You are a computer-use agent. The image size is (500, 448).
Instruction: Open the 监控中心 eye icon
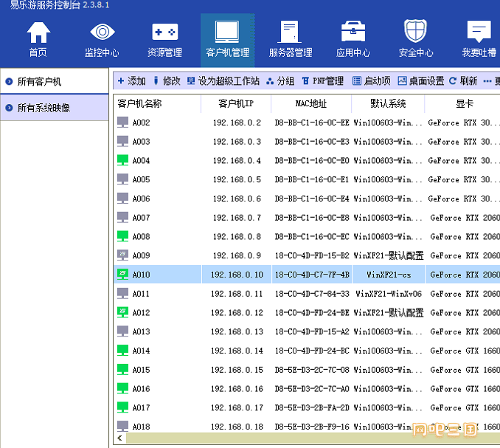[102, 34]
